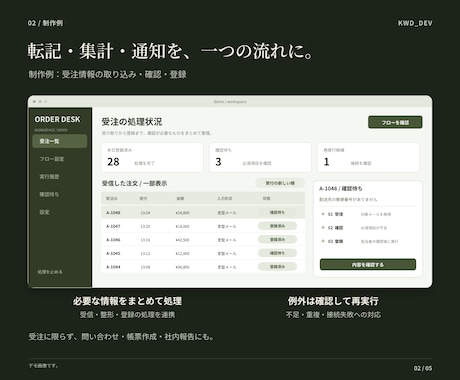
Task: Click step 02 確認 in detail panel
Action: pyautogui.click(x=335, y=228)
